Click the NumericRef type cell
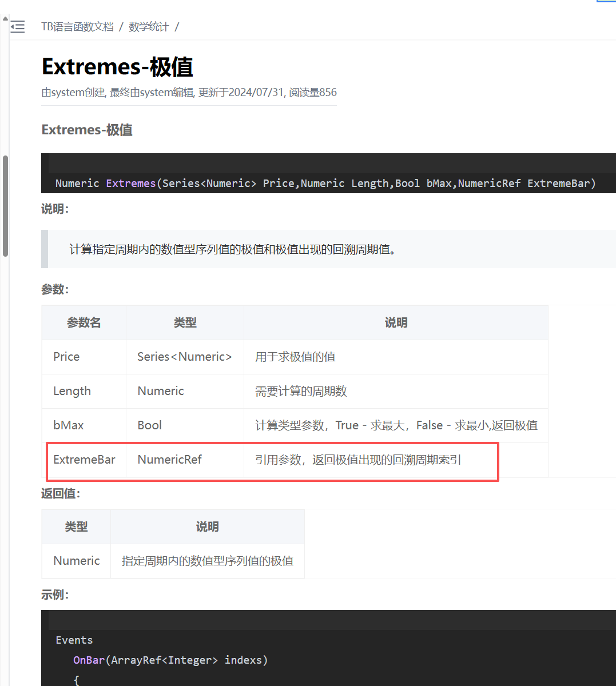The image size is (616, 686). tap(169, 460)
